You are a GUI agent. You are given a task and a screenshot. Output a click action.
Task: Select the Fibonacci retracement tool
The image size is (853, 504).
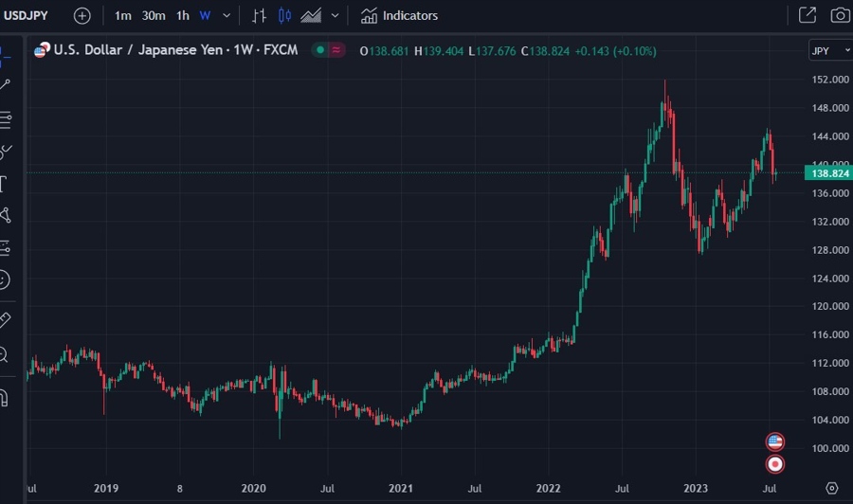click(x=5, y=119)
